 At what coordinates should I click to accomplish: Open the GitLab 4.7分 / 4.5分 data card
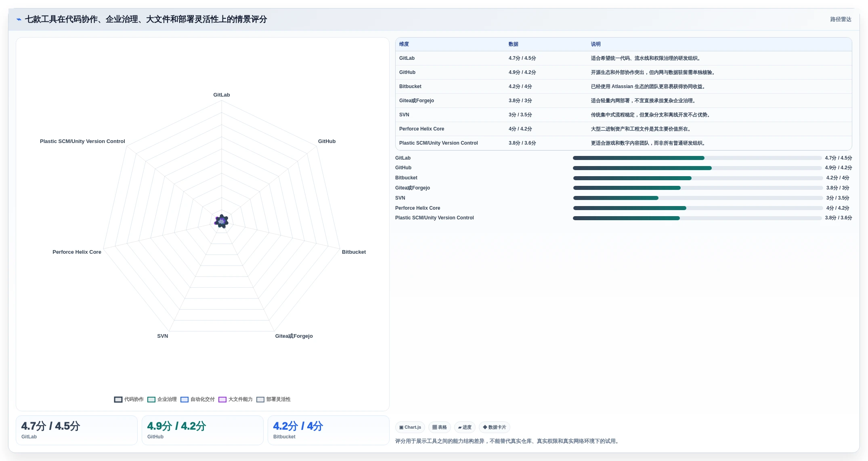click(77, 430)
